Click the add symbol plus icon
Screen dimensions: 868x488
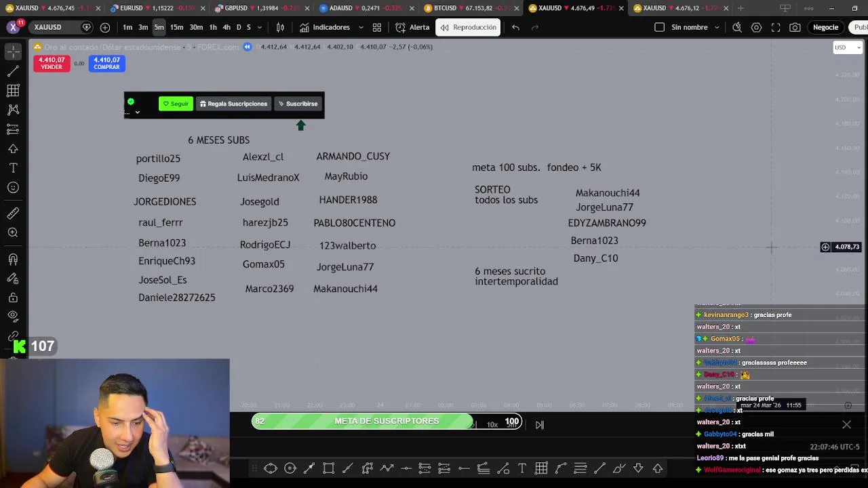click(105, 27)
